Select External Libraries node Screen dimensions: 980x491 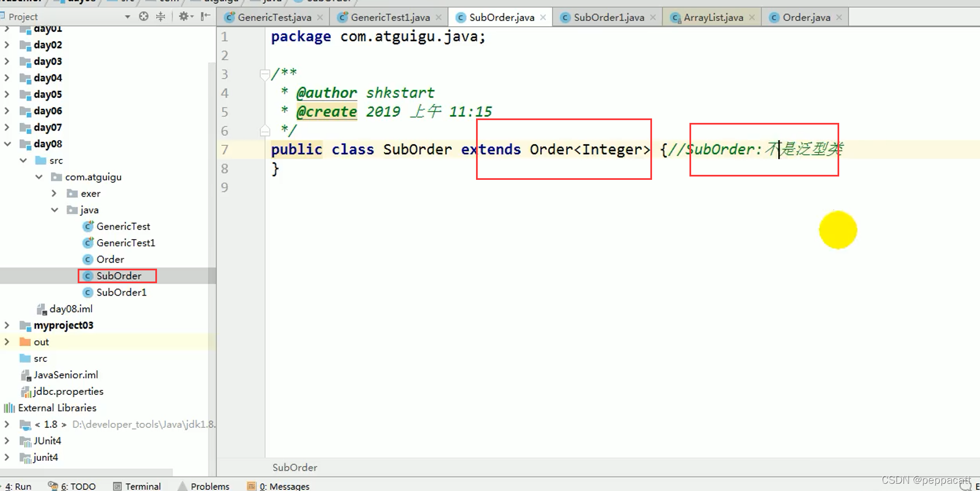pos(50,408)
